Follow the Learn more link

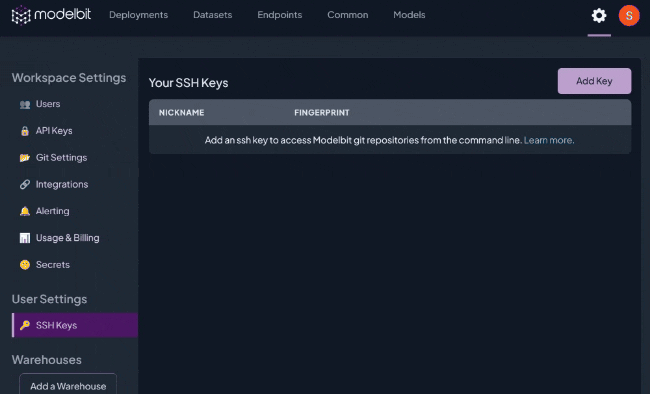[549, 140]
